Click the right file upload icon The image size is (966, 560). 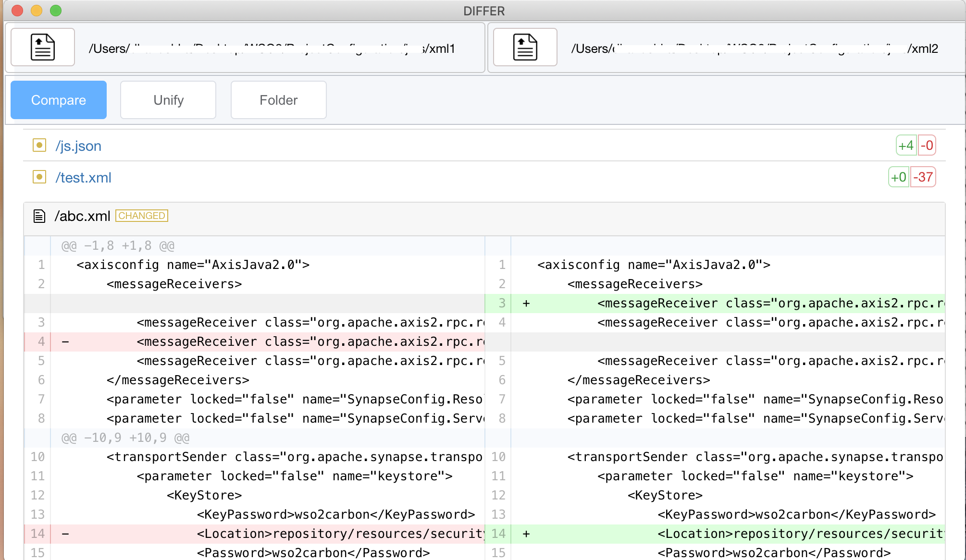point(525,47)
